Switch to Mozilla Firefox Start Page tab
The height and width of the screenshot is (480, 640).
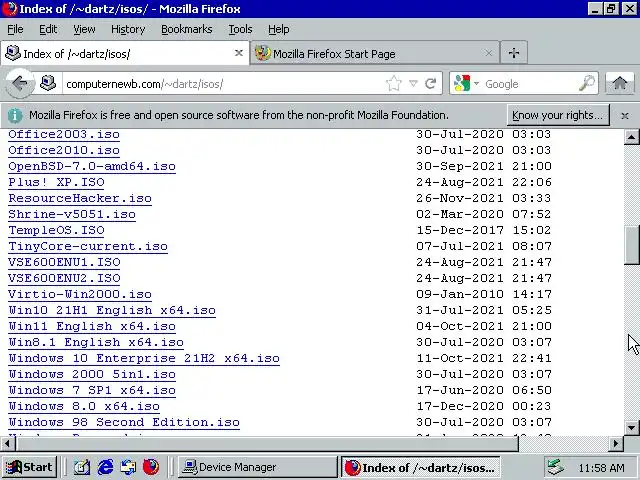coord(375,53)
